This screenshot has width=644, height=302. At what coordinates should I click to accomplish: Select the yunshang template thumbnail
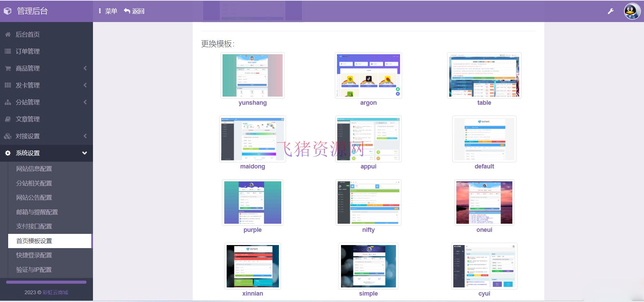(x=252, y=75)
